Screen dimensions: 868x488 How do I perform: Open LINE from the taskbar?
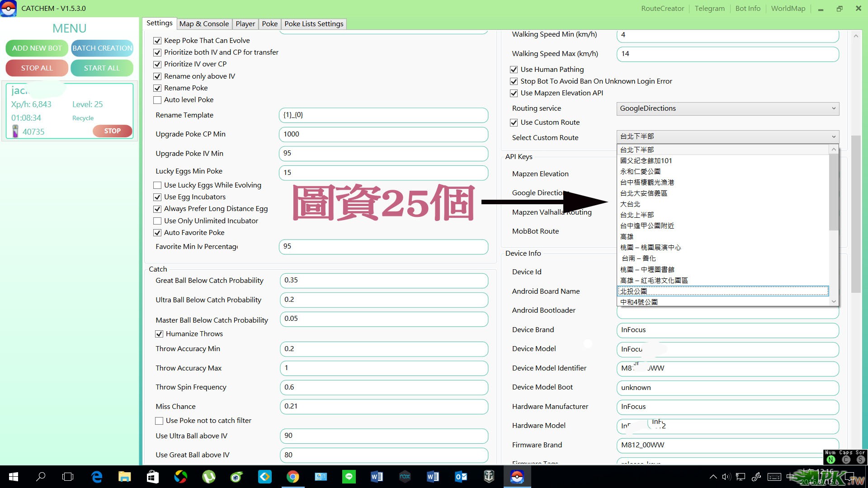349,477
